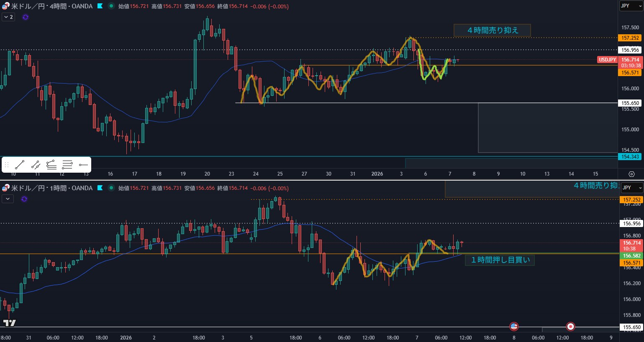The image size is (644, 342).
Task: Click the TradingView logo in lower chart
Action: click(x=9, y=323)
